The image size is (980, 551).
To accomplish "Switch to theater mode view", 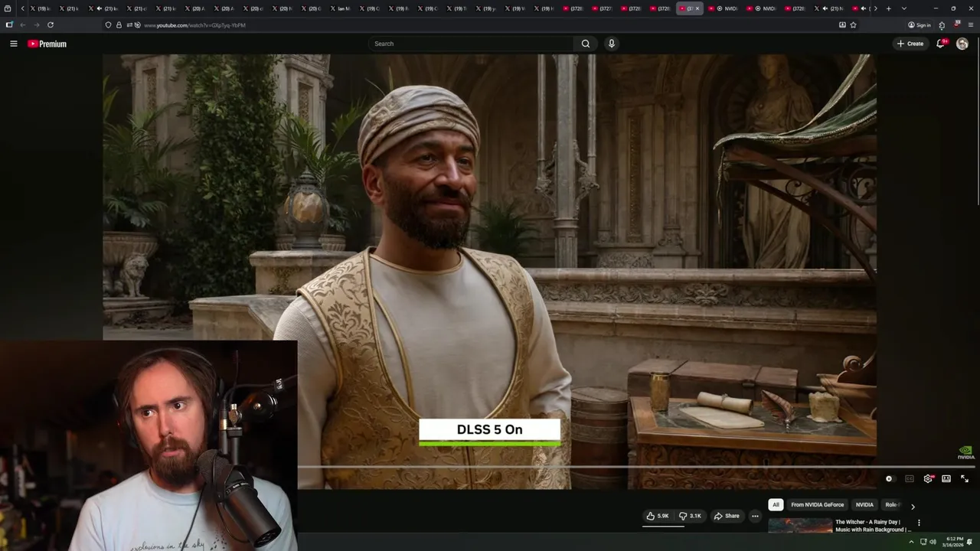I will coord(946,479).
